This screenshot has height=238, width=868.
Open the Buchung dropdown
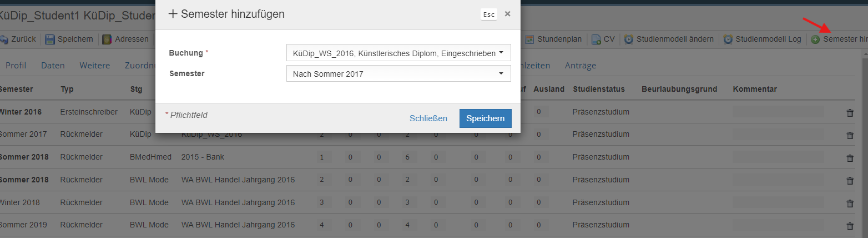(398, 53)
